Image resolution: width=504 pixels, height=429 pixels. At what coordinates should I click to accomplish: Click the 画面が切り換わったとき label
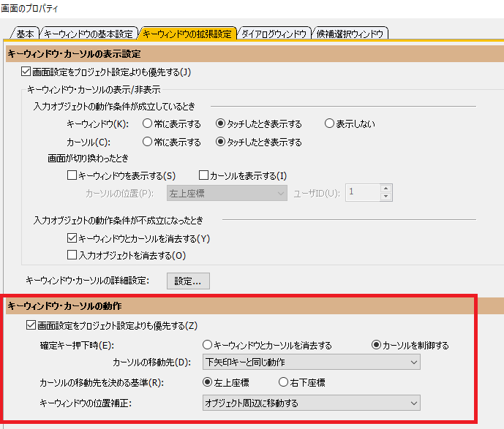click(x=88, y=158)
